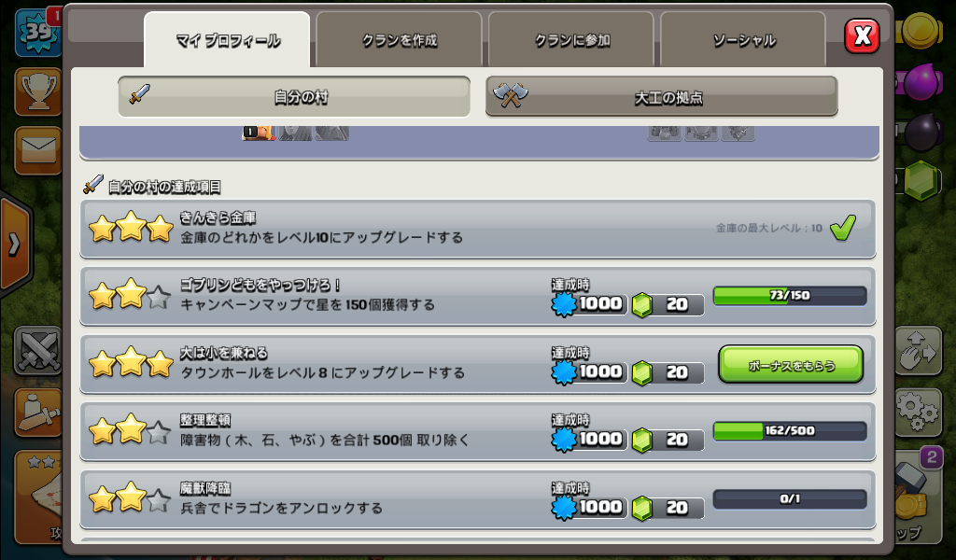Open the settings gears icon

pos(919,412)
